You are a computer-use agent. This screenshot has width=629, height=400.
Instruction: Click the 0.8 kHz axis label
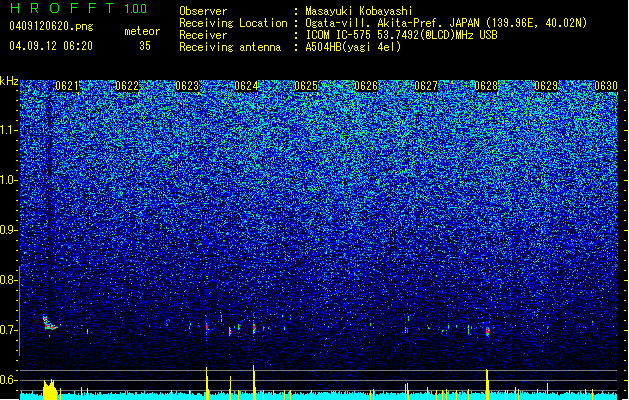pyautogui.click(x=9, y=280)
